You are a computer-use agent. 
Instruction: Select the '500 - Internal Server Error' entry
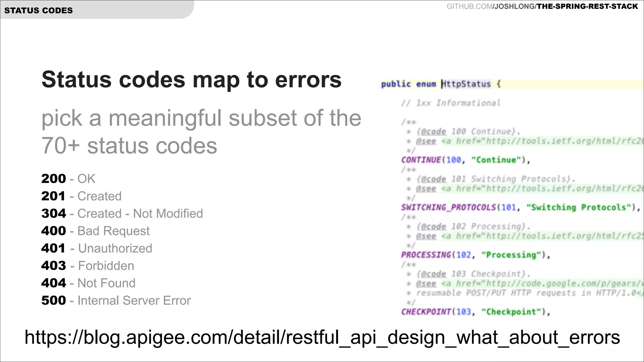[x=116, y=300]
